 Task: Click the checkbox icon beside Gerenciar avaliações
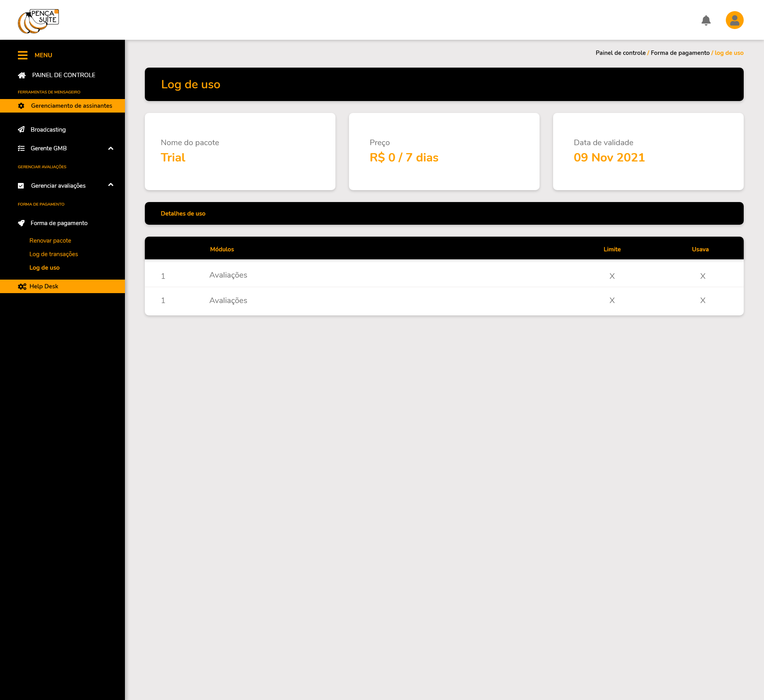(x=21, y=186)
